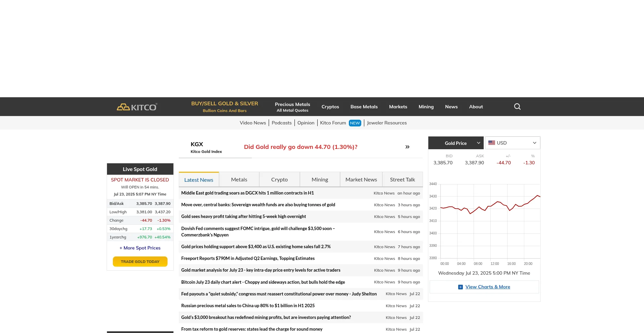Click the 1yearchg +40.54% value
Image resolution: width=644 pixels, height=333 pixels.
162,237
